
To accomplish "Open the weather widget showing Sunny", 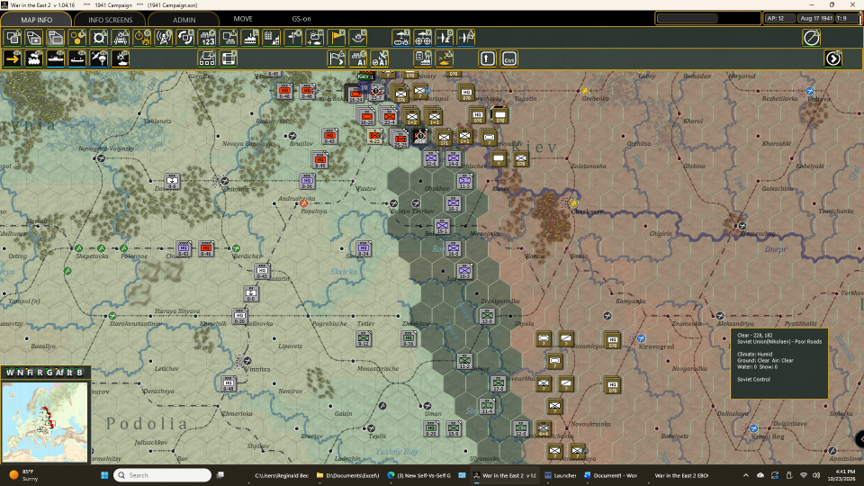I will tap(23, 475).
